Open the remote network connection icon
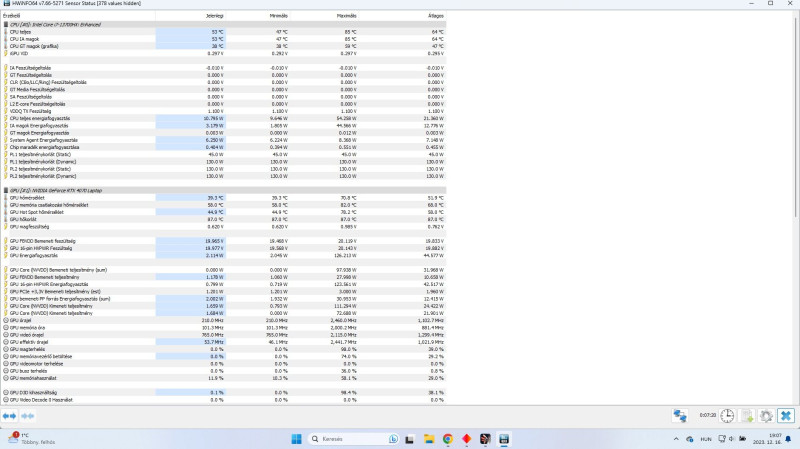 pos(680,416)
